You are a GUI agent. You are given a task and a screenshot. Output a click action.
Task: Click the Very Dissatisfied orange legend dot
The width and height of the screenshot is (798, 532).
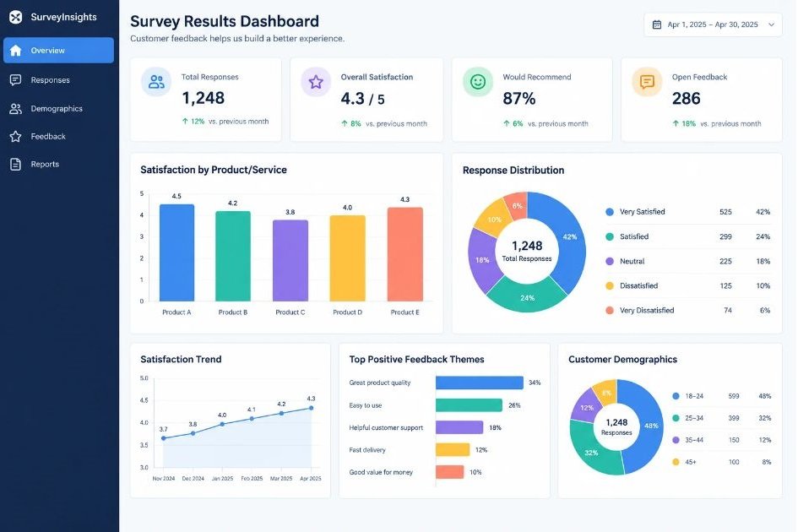[x=610, y=310]
